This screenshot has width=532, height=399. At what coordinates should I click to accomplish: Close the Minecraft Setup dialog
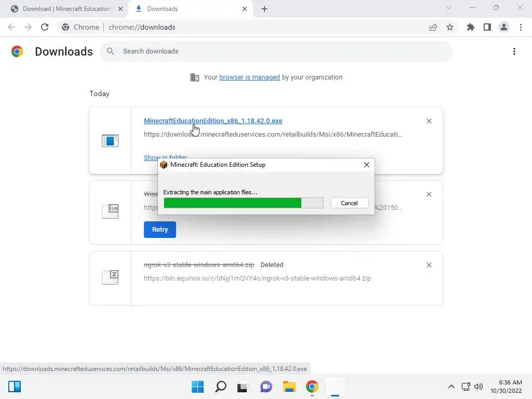[x=366, y=165]
